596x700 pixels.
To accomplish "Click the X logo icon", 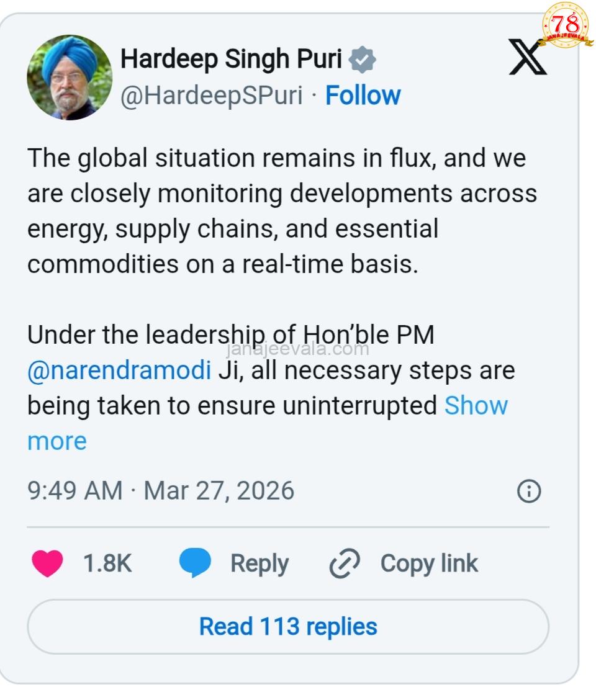I will pyautogui.click(x=528, y=57).
